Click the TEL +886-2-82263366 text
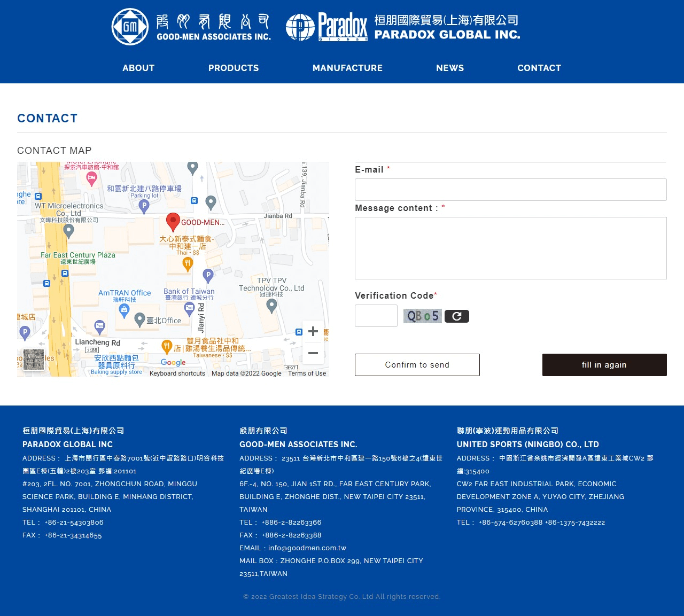 pyautogui.click(x=281, y=523)
